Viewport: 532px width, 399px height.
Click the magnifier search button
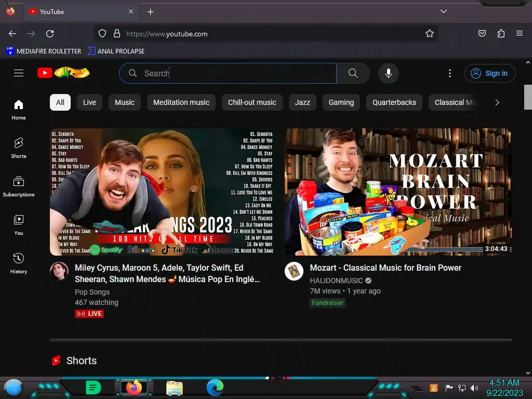click(353, 73)
